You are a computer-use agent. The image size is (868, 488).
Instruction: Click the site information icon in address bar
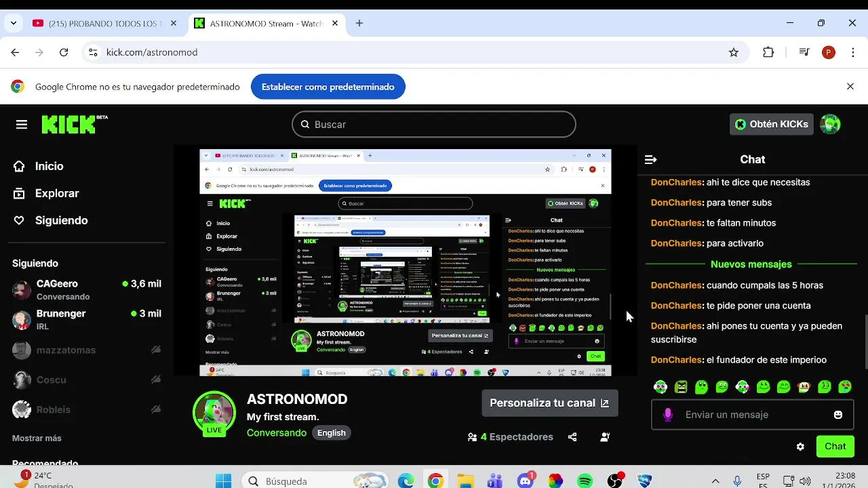(x=93, y=52)
